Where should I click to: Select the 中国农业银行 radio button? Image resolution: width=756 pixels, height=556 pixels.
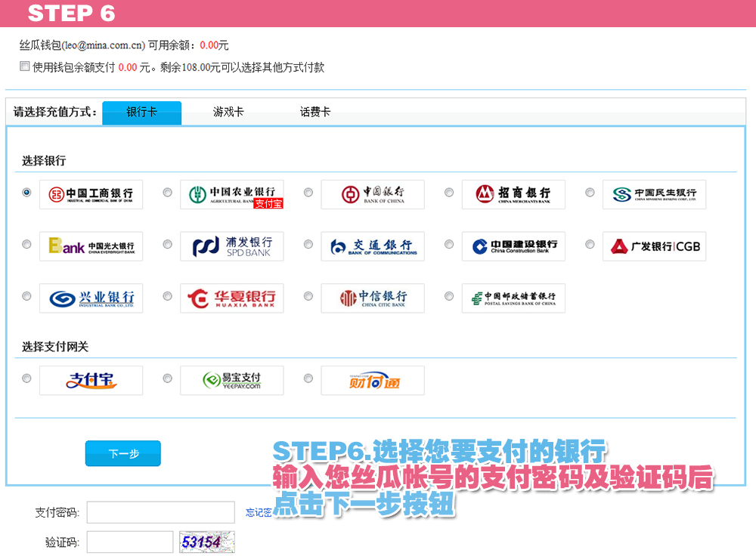pos(167,192)
